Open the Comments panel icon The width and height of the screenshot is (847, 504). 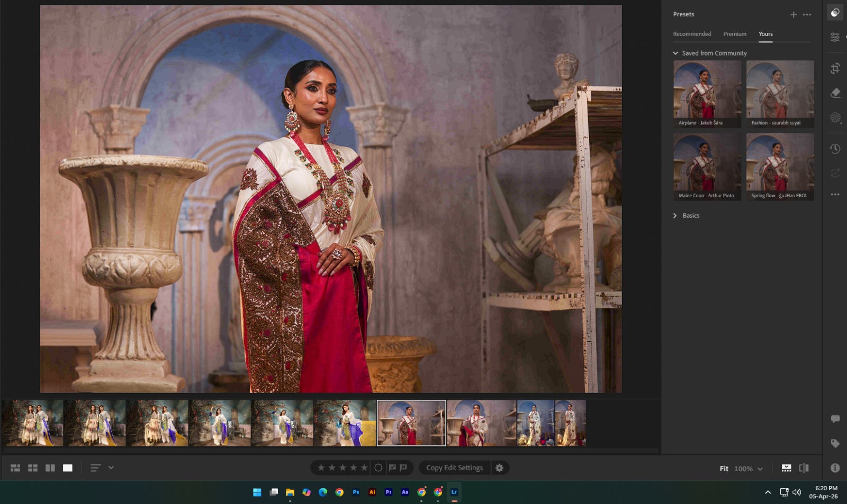[835, 419]
